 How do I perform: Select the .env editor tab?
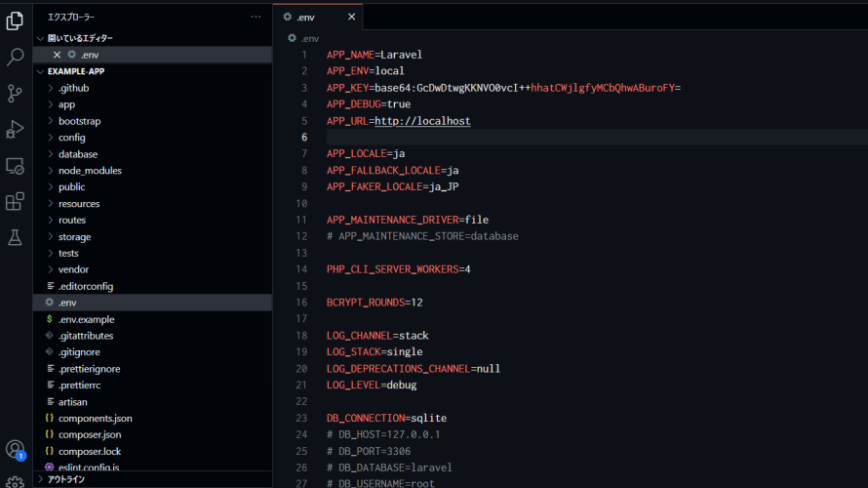coord(318,17)
